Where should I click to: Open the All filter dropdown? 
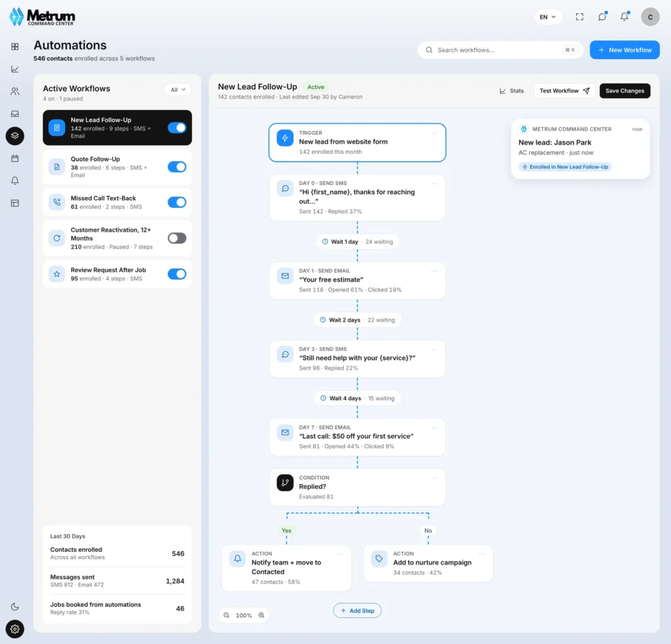[178, 90]
